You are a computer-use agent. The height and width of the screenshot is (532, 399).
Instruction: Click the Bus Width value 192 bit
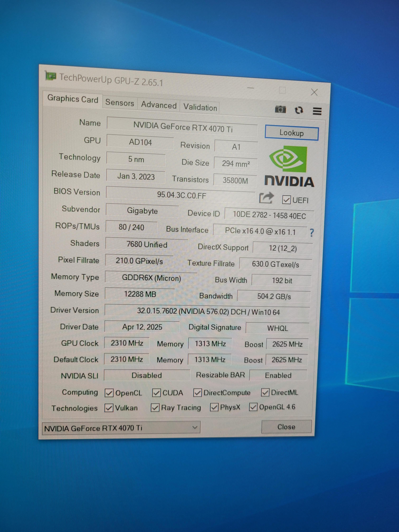(282, 280)
